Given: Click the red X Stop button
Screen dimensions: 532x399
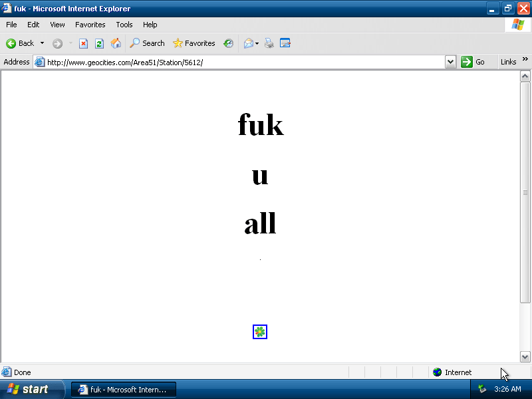Looking at the screenshot, I should point(83,43).
